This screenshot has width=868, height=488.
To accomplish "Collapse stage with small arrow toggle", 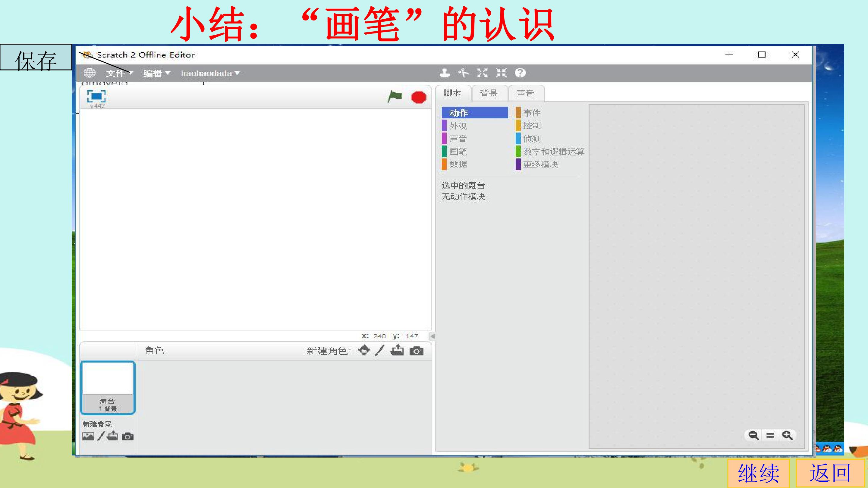I will pos(432,336).
